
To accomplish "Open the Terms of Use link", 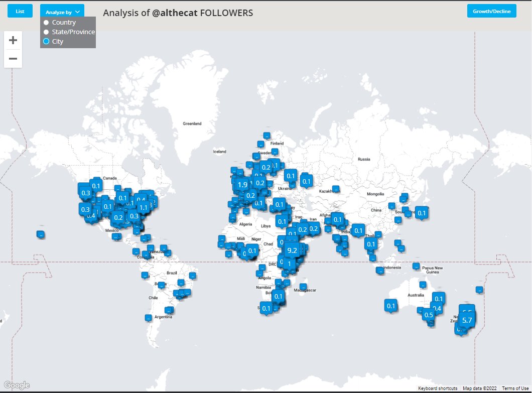I will click(x=515, y=388).
